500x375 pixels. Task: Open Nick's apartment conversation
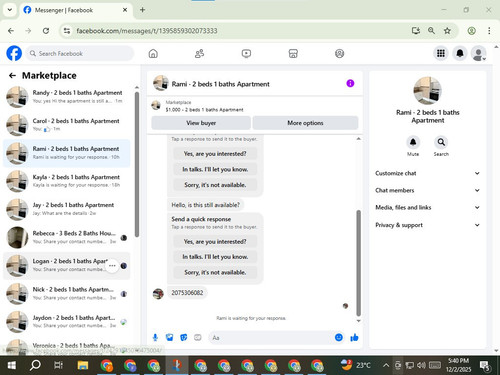[67, 293]
